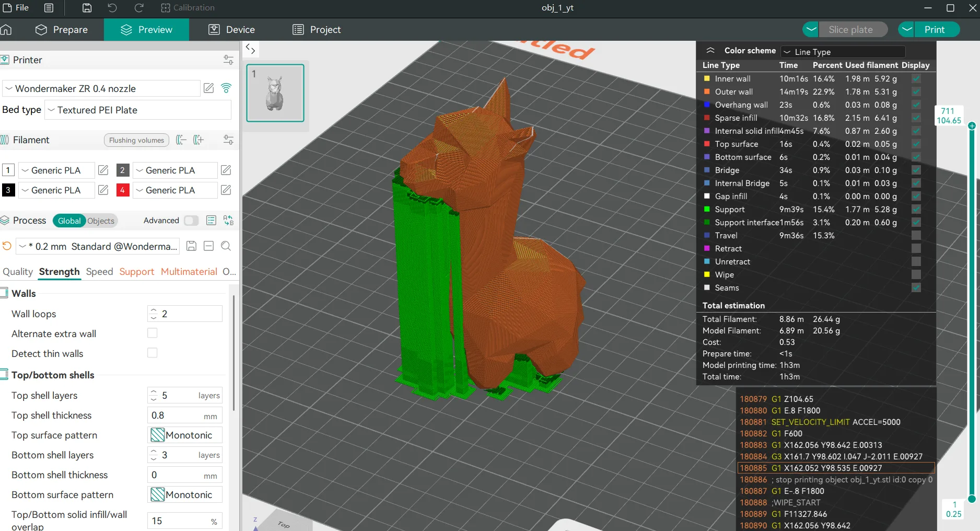Click the add filament icon
Image resolution: width=980 pixels, height=531 pixels.
[x=199, y=140]
